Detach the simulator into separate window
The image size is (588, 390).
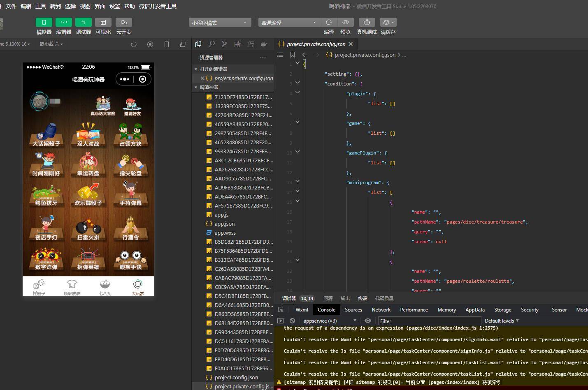click(x=183, y=44)
